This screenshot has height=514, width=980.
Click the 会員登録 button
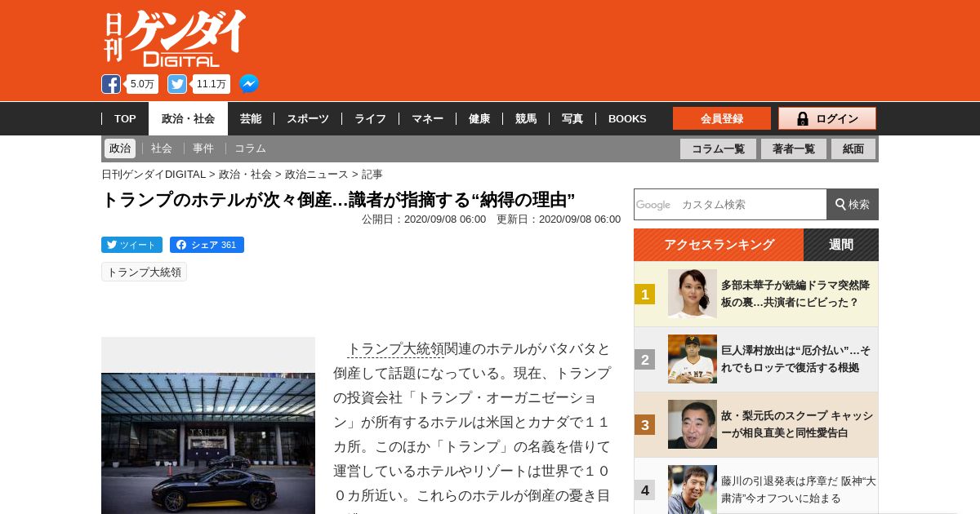coord(722,118)
